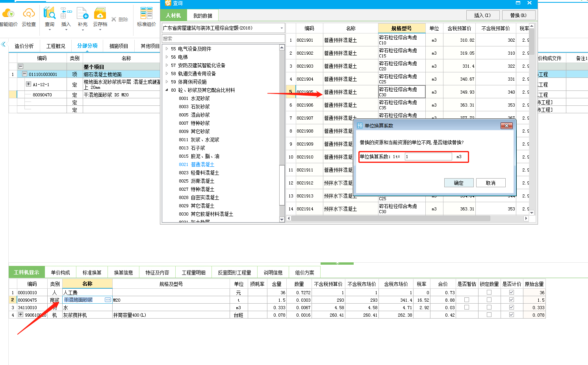This screenshot has width=588, height=365.
Task: Toggle 锁定数量 checkbox for 干混地面砂浆 row
Action: pyautogui.click(x=489, y=300)
